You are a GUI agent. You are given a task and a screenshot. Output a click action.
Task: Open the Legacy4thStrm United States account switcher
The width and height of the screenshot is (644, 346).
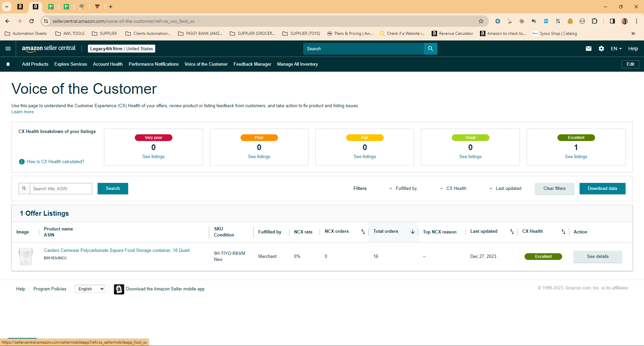coord(121,49)
